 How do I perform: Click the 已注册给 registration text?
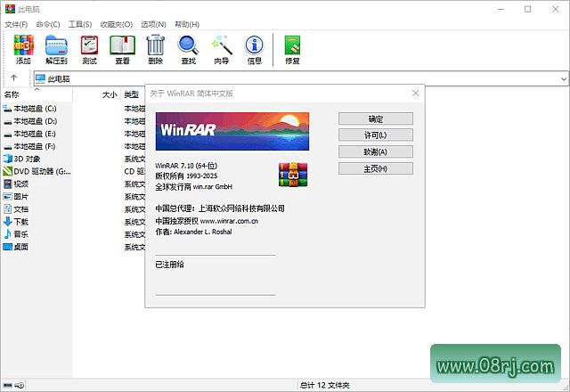[169, 265]
